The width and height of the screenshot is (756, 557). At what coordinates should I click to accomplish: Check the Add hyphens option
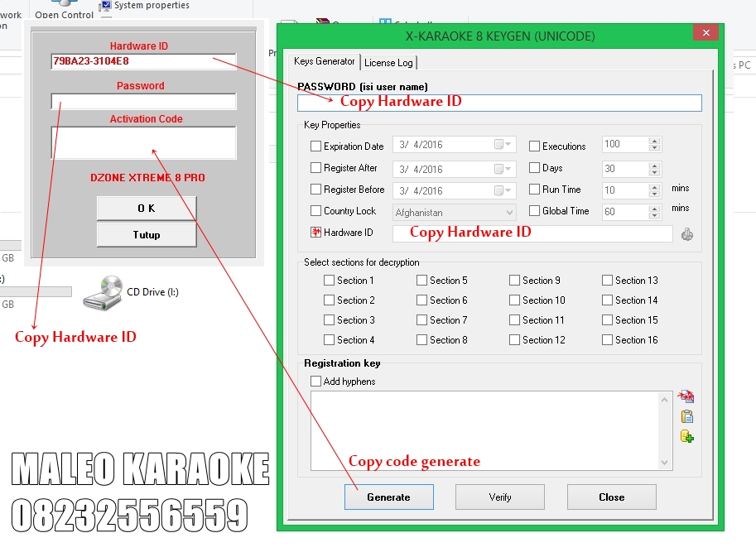tap(315, 380)
